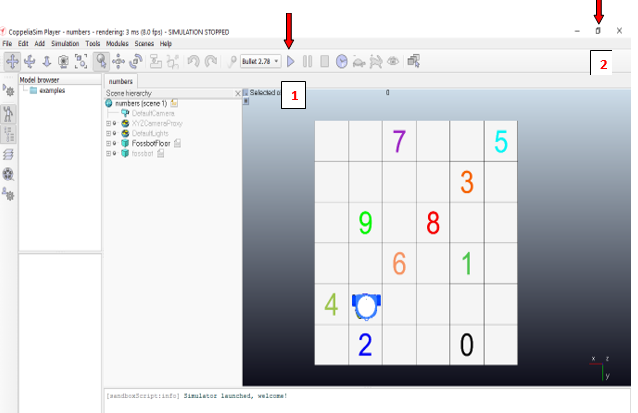Open the Bullet 2.78 physics engine dropdown

pyautogui.click(x=261, y=62)
